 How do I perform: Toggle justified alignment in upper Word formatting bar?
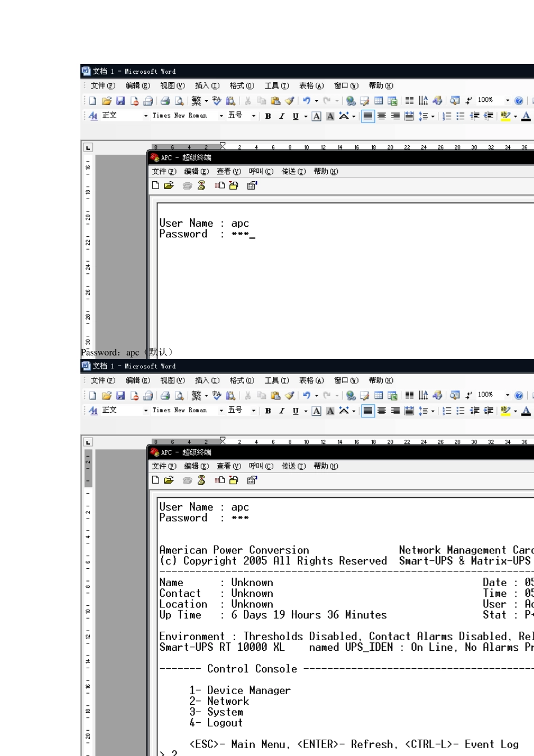pos(368,116)
